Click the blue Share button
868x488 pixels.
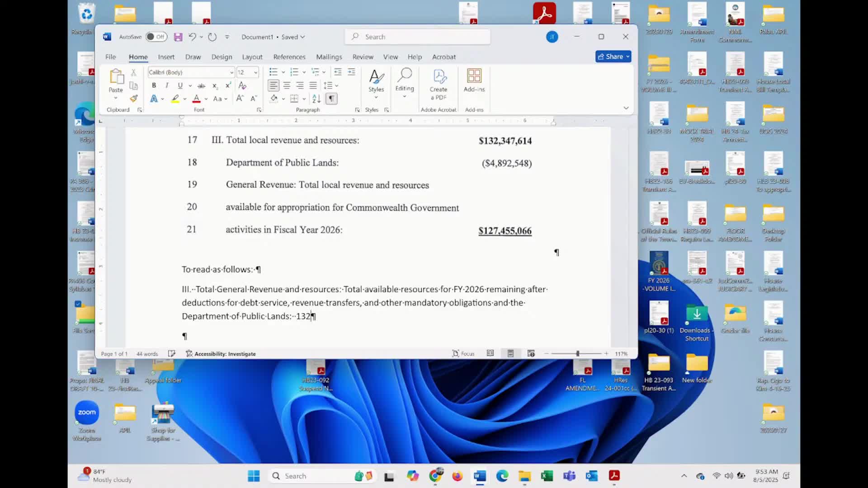coord(613,56)
